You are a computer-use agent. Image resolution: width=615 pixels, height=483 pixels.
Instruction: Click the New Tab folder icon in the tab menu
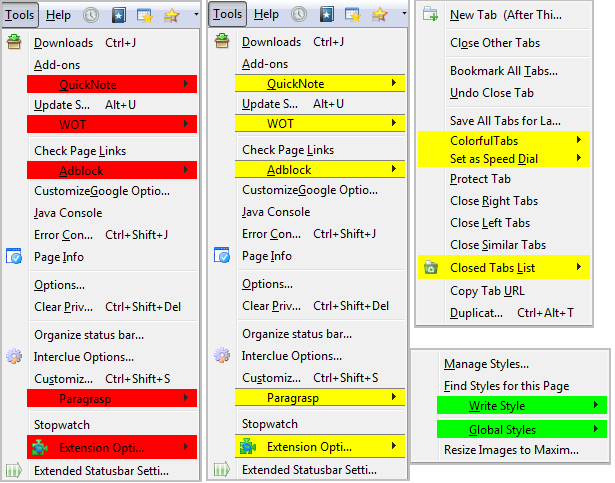point(431,14)
